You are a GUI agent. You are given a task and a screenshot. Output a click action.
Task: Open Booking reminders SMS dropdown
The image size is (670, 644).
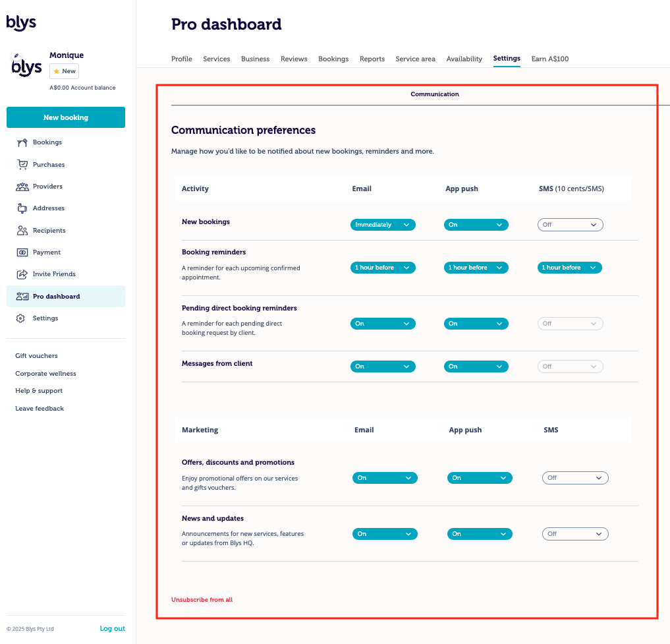[570, 268]
